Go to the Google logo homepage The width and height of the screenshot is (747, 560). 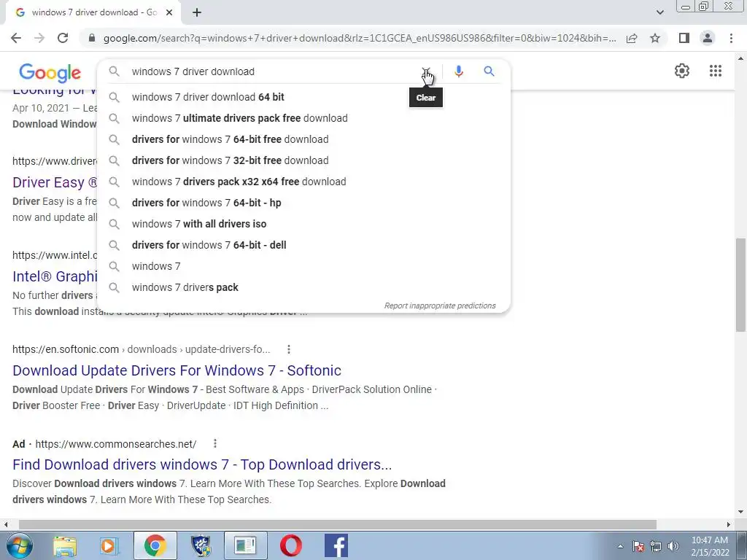[50, 72]
